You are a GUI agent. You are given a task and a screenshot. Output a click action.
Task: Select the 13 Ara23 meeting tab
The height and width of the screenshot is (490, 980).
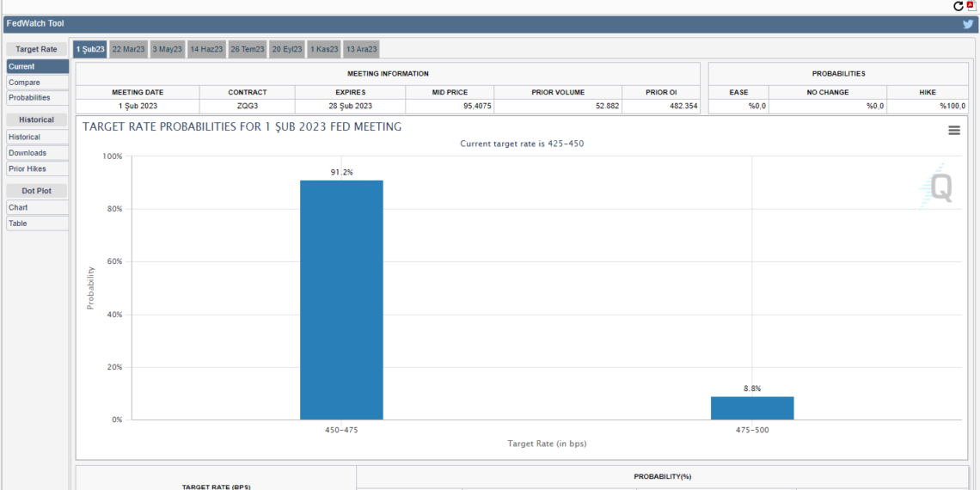(x=361, y=49)
